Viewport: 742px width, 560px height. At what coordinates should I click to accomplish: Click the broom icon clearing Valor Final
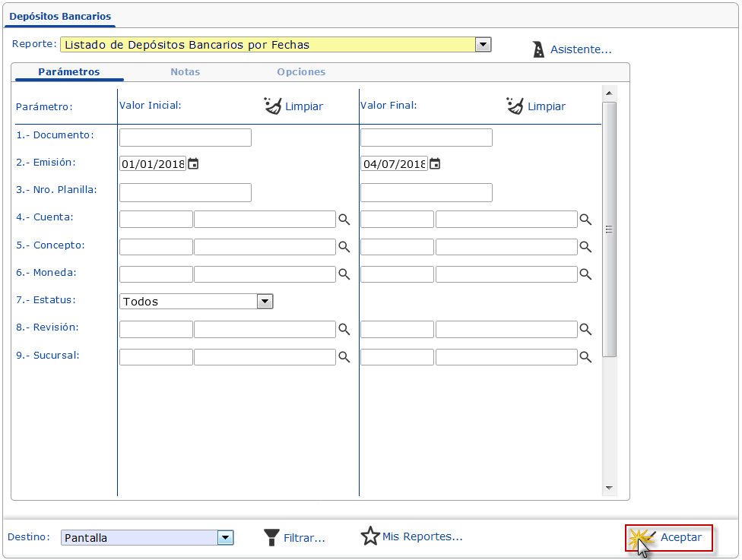[x=515, y=106]
